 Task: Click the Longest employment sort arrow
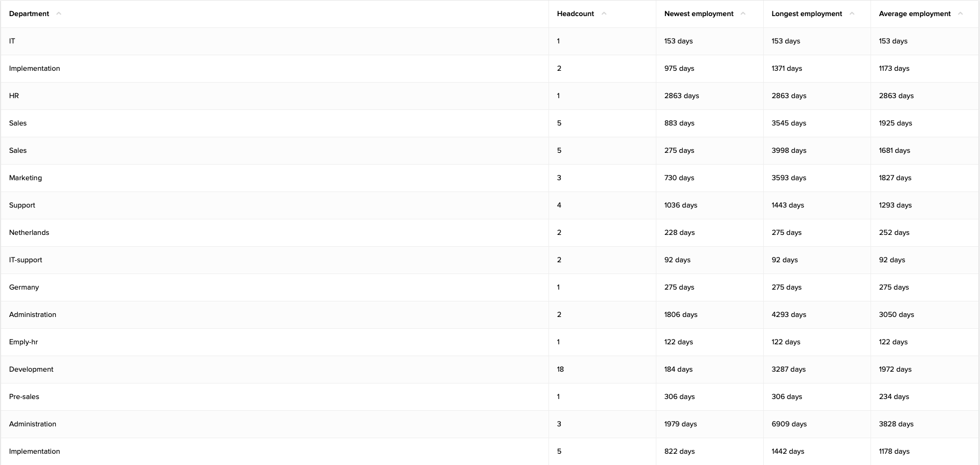852,14
